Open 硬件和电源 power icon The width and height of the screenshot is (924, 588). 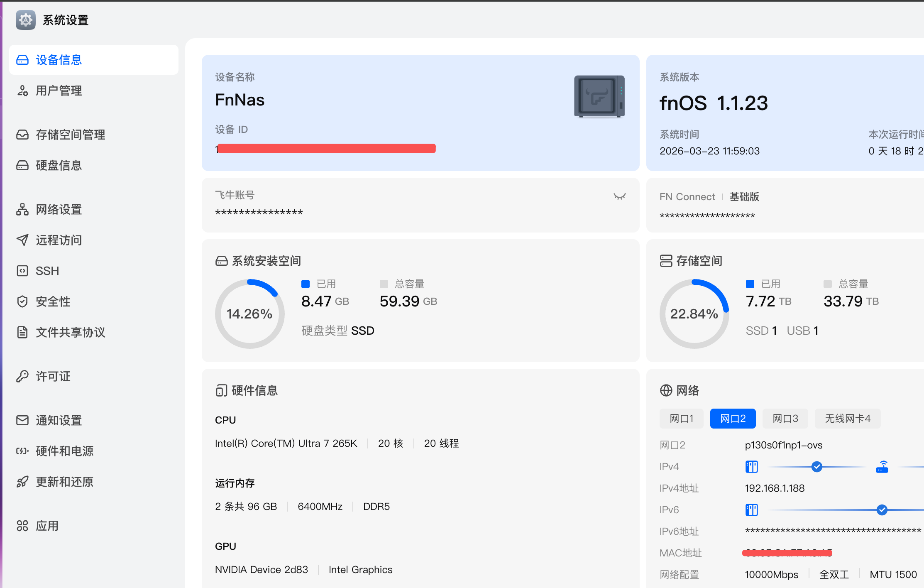22,451
